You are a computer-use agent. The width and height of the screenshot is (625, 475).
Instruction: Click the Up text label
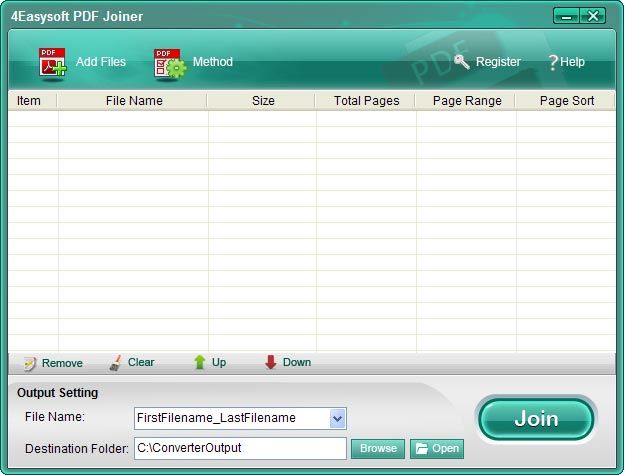(219, 362)
